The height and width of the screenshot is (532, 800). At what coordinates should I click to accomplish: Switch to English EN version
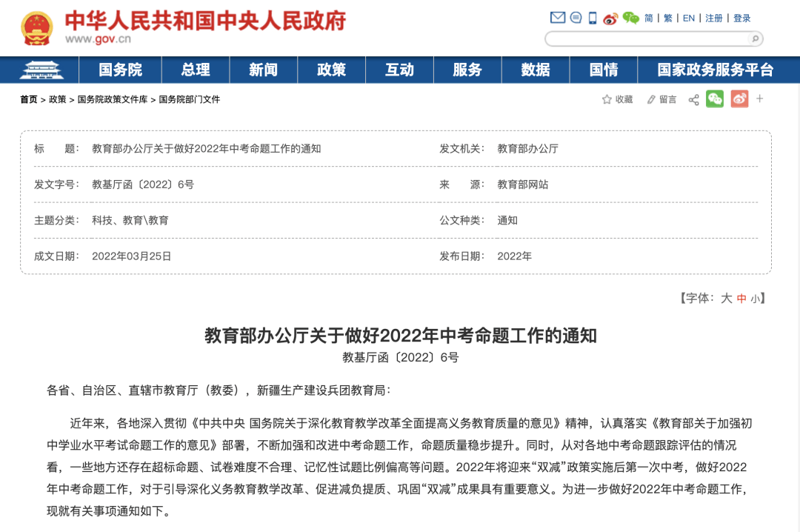point(688,19)
